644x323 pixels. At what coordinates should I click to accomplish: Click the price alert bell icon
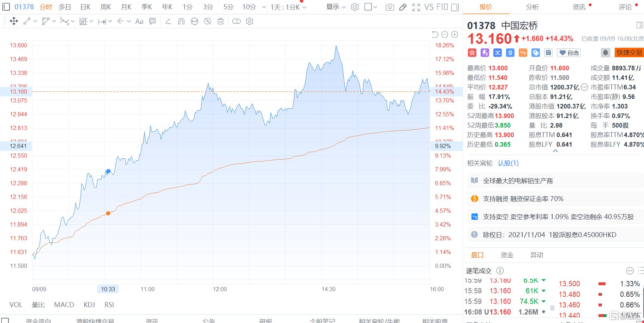605,53
